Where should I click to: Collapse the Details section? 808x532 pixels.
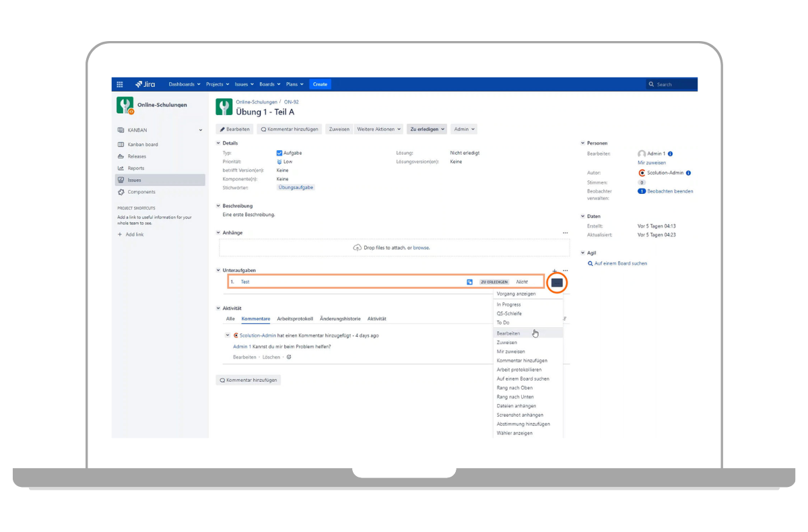click(218, 143)
